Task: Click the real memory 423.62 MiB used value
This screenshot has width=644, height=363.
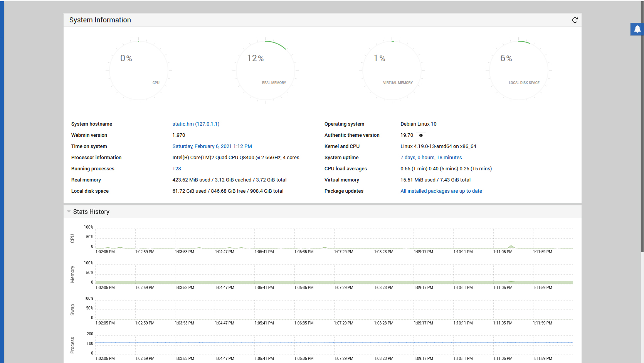Action: [x=229, y=180]
